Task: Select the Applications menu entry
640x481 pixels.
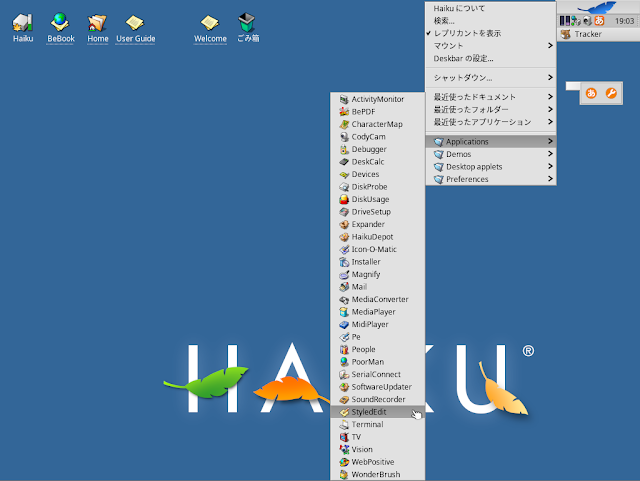Action: click(491, 142)
